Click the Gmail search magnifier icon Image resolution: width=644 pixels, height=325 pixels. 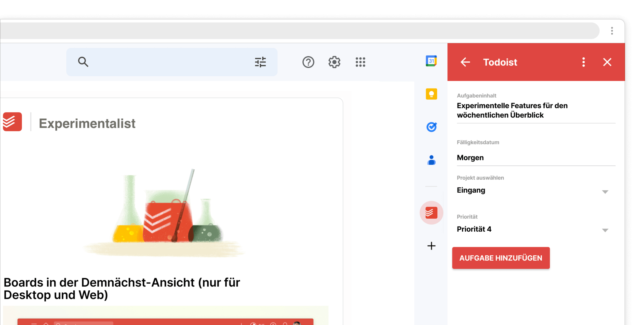[83, 62]
